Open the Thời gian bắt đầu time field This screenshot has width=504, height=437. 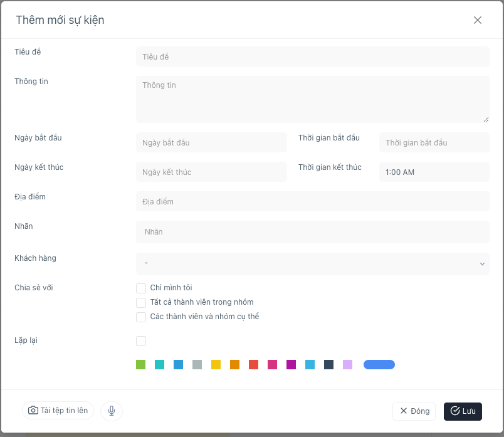pyautogui.click(x=434, y=142)
